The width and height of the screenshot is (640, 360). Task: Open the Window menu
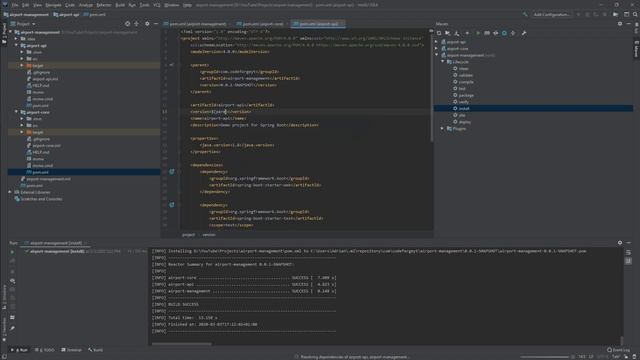click(171, 5)
